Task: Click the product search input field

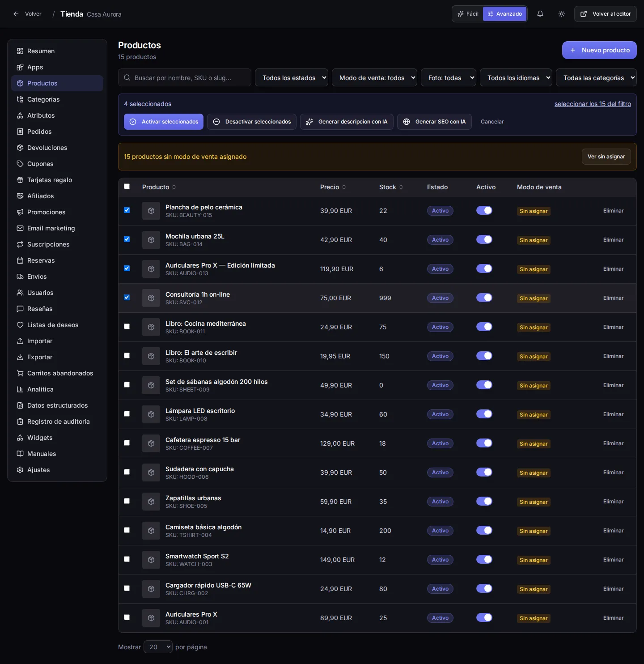Action: click(x=185, y=77)
